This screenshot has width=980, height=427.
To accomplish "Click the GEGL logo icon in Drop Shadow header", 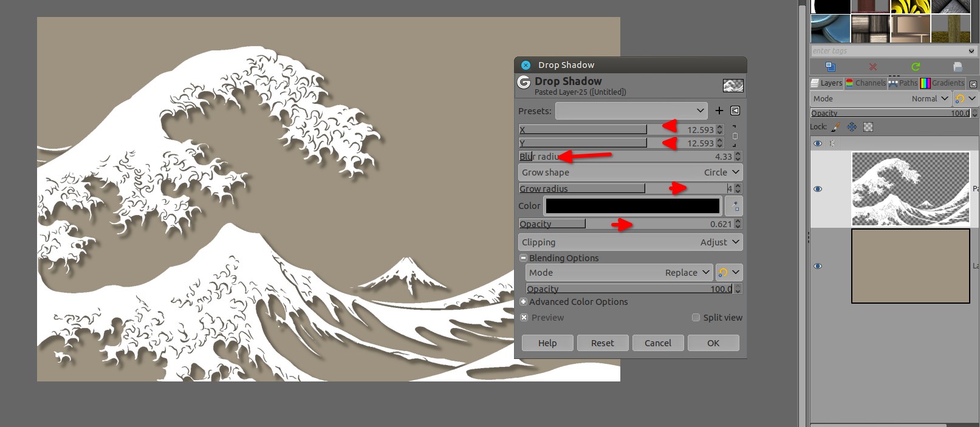I will pos(524,82).
